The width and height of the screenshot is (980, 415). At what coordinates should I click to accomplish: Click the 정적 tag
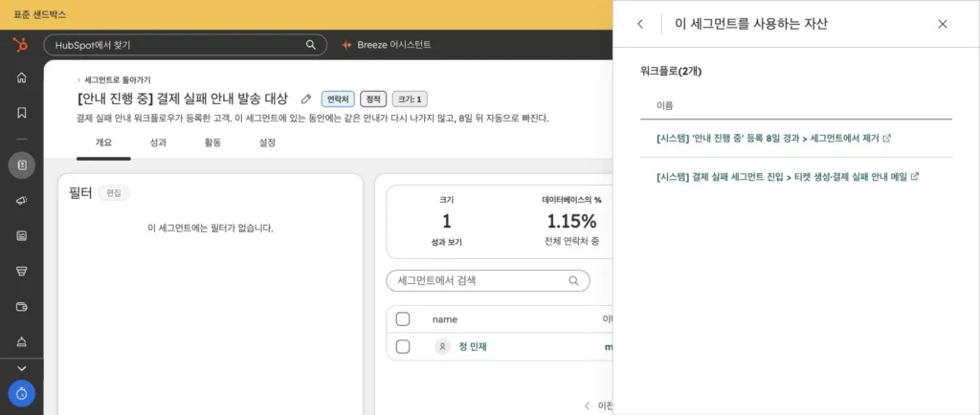coord(373,99)
